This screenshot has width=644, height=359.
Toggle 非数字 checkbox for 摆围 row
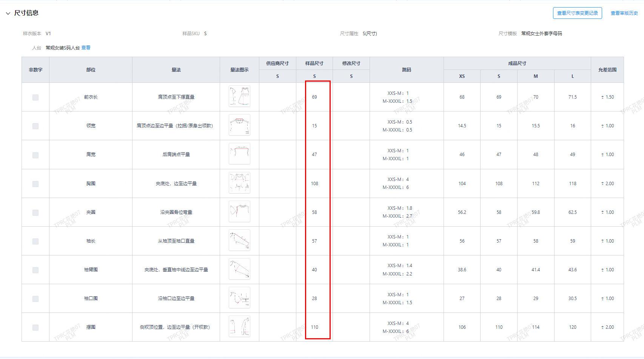(35, 328)
